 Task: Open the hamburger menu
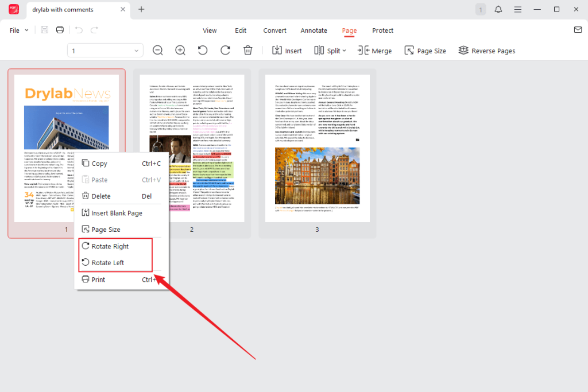pos(517,9)
